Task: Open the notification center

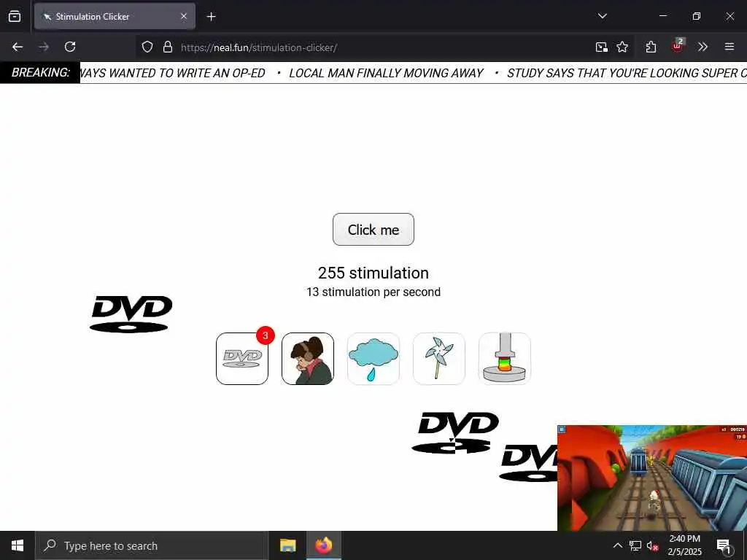Action: click(x=724, y=545)
